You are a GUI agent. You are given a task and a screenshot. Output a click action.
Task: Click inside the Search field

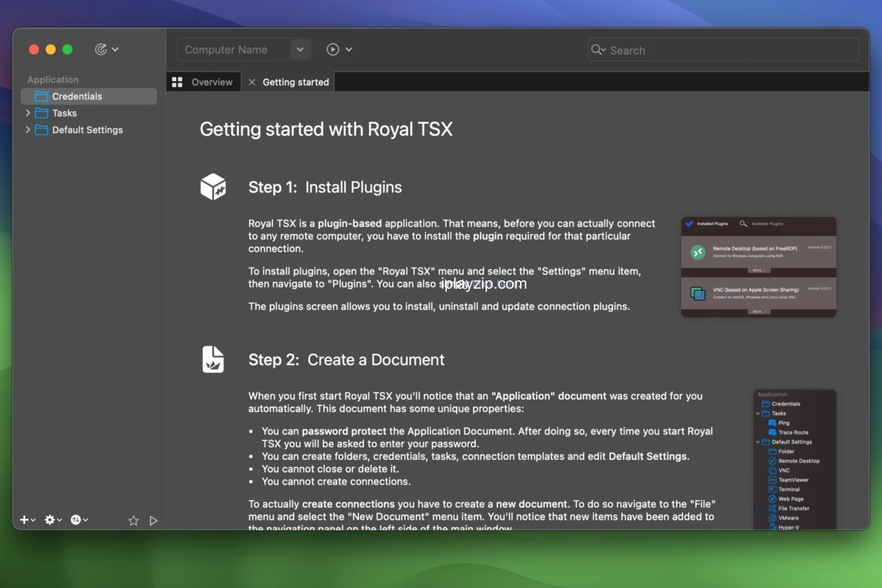click(723, 50)
